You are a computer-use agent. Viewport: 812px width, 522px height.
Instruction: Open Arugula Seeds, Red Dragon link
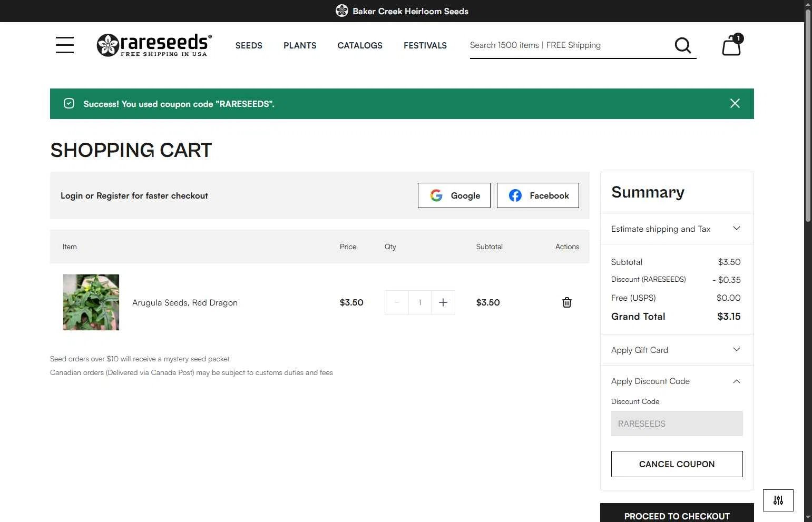[185, 302]
